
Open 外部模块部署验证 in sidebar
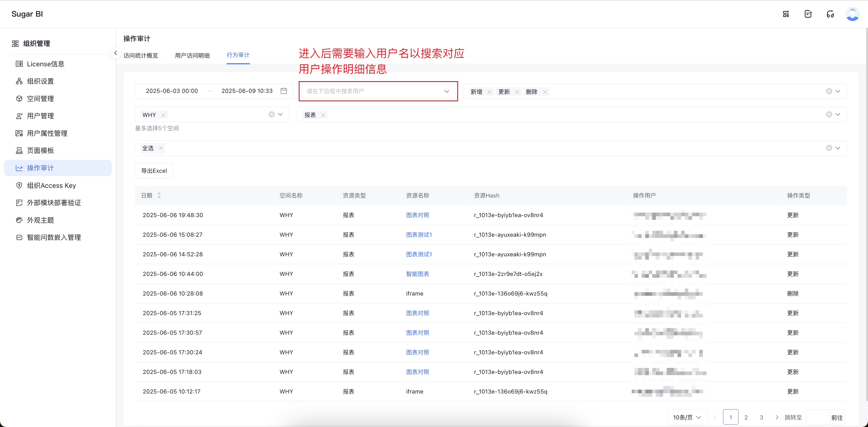[x=58, y=203]
